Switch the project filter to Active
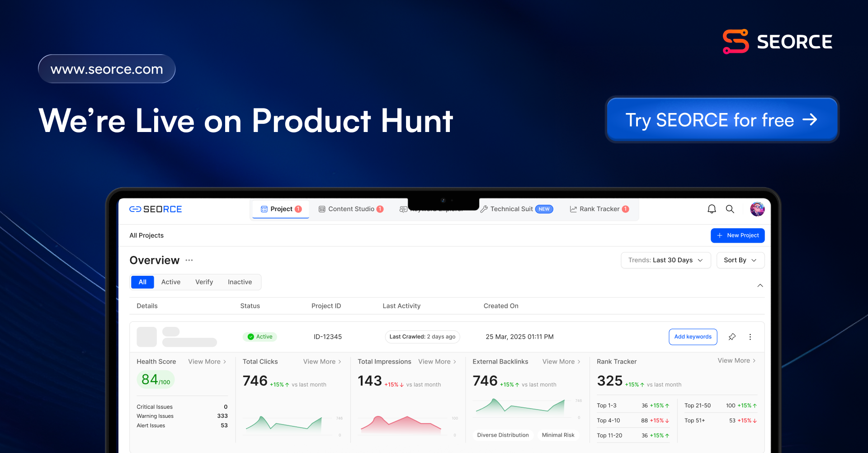Screen dimensions: 868x453 tap(171, 282)
